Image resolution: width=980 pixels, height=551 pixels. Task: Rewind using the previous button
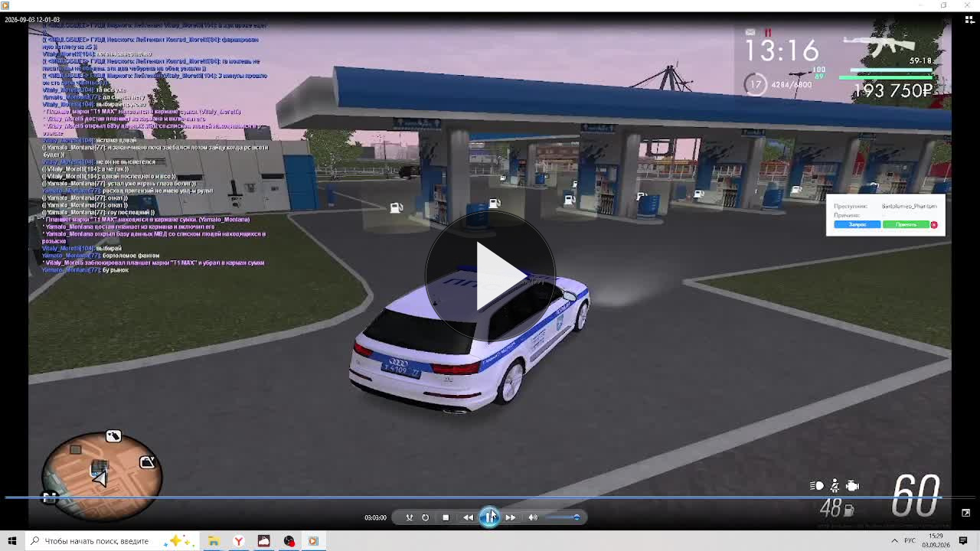click(468, 517)
